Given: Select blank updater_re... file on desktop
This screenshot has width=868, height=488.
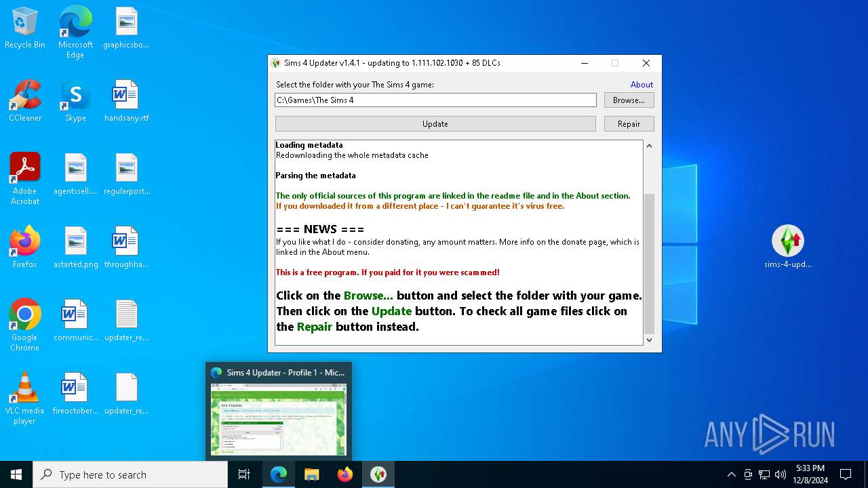Looking at the screenshot, I should (x=126, y=394).
